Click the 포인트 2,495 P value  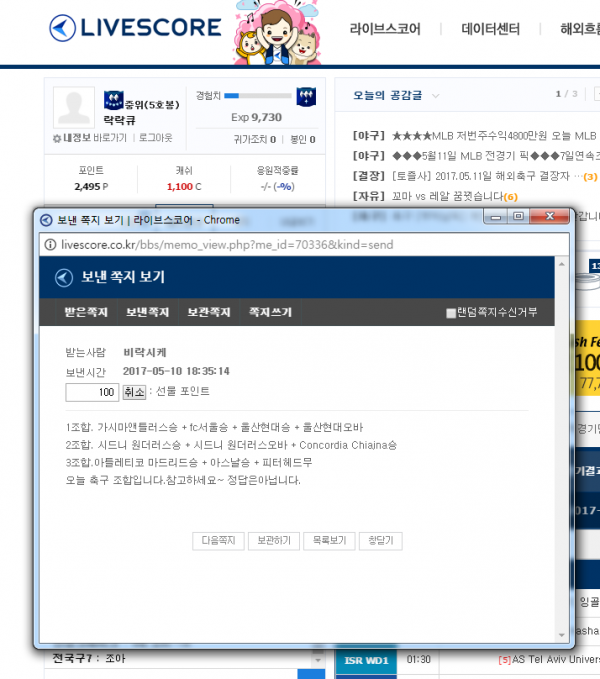point(91,187)
